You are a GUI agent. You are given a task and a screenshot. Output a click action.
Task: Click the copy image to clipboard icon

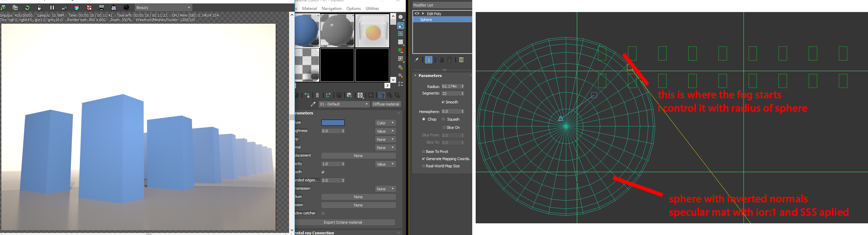[x=15, y=8]
